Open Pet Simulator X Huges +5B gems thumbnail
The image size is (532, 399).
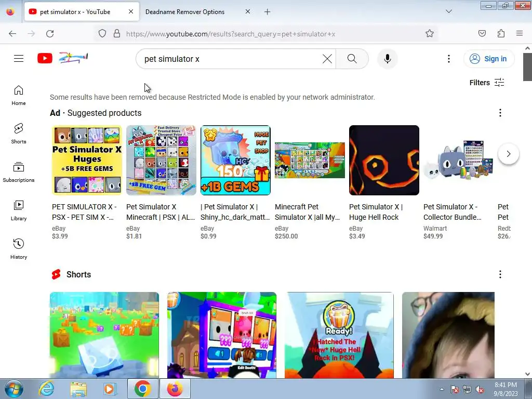[87, 160]
